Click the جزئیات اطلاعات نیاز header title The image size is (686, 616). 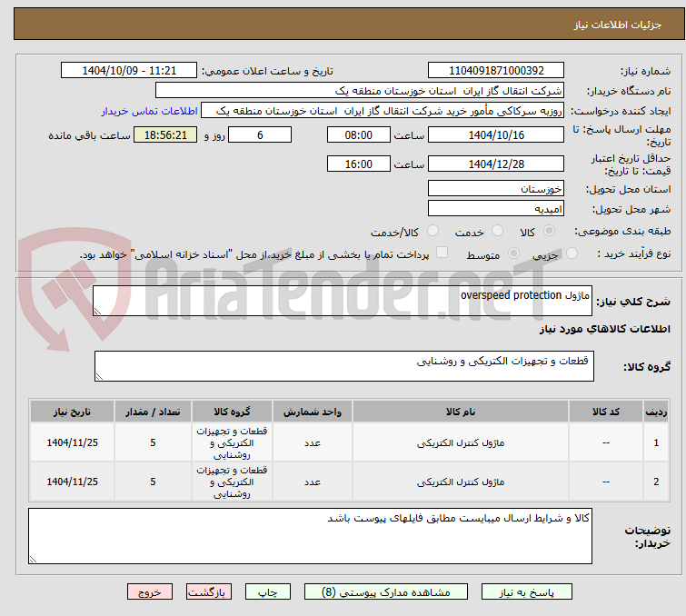click(x=617, y=25)
